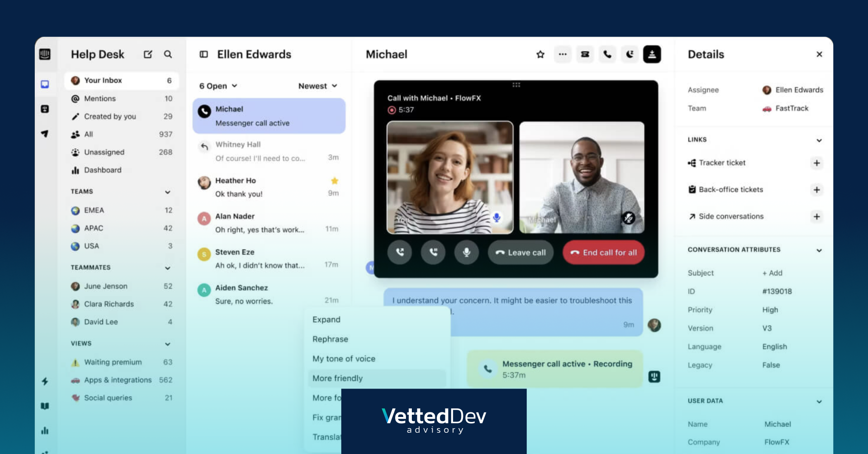Change the Priority value High
The image size is (868, 454).
(x=770, y=310)
